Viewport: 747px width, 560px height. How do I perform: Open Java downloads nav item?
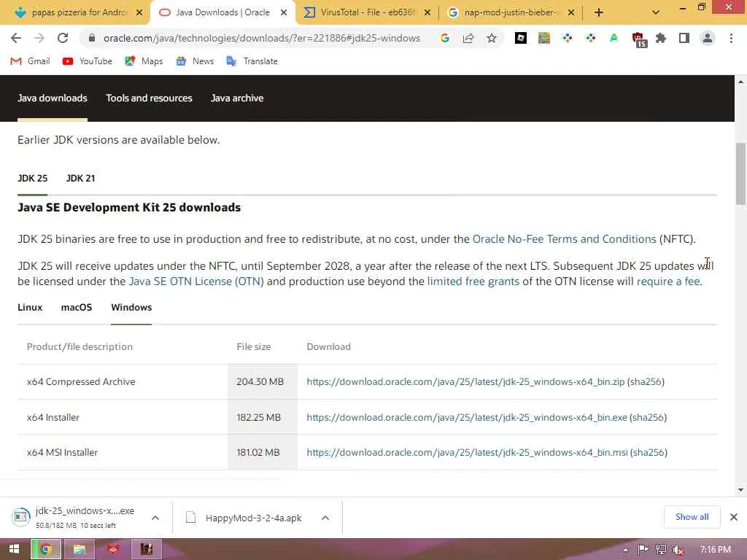53,98
